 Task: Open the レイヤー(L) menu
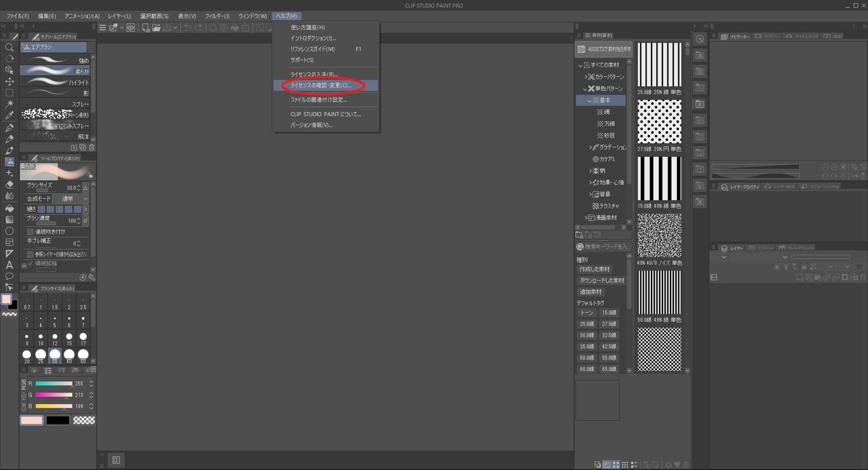click(119, 16)
